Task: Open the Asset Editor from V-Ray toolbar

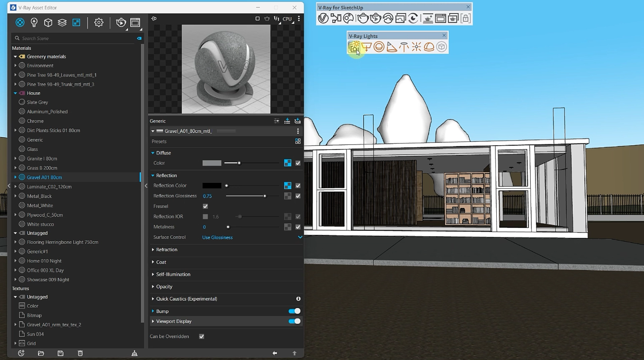Action: pos(323,18)
